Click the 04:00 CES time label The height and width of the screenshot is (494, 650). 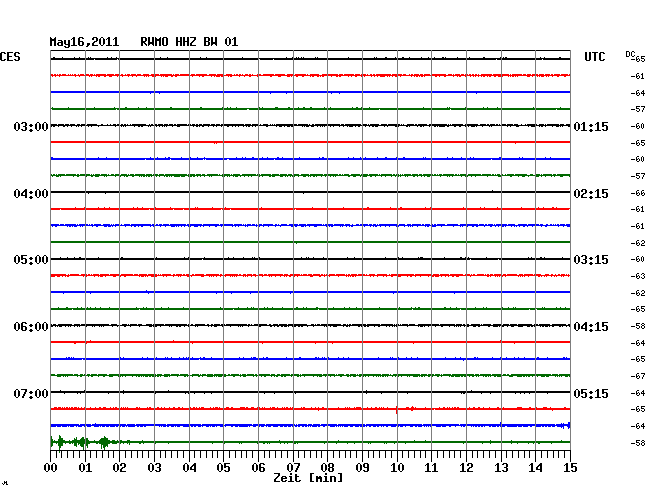click(x=31, y=194)
